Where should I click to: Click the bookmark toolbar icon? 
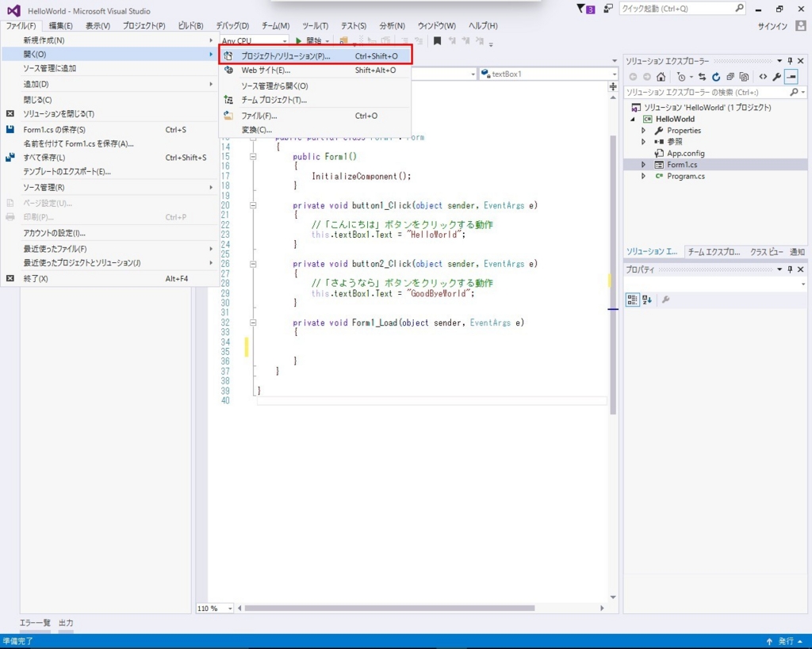[438, 41]
